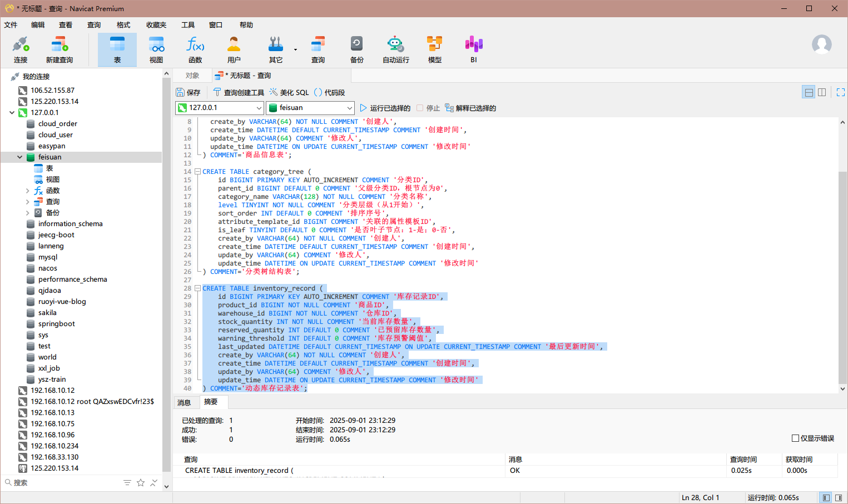This screenshot has height=504, width=848.
Task: Click the 其它 (Others) toolbar icon
Action: tap(276, 49)
